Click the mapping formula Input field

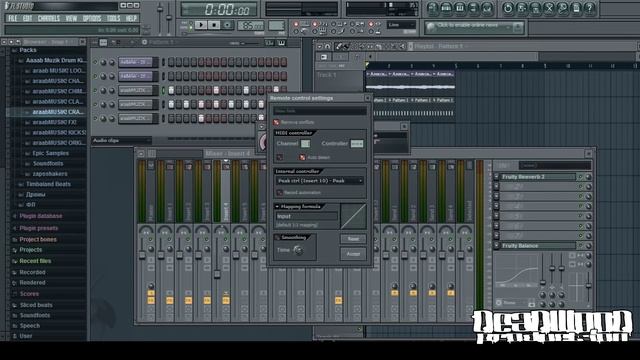pos(307,216)
